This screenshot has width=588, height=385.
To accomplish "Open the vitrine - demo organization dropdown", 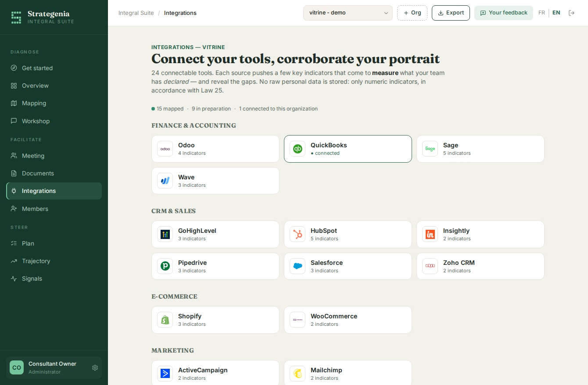I will pyautogui.click(x=348, y=13).
